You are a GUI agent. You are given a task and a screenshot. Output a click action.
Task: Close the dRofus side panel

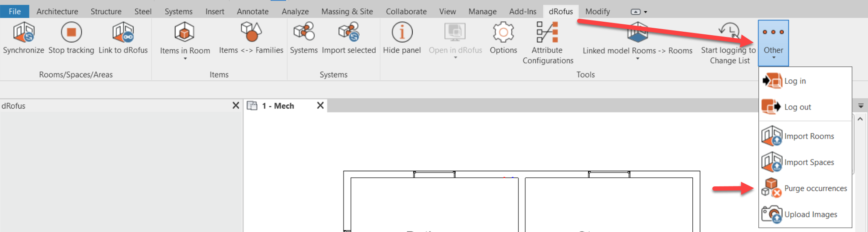point(236,105)
